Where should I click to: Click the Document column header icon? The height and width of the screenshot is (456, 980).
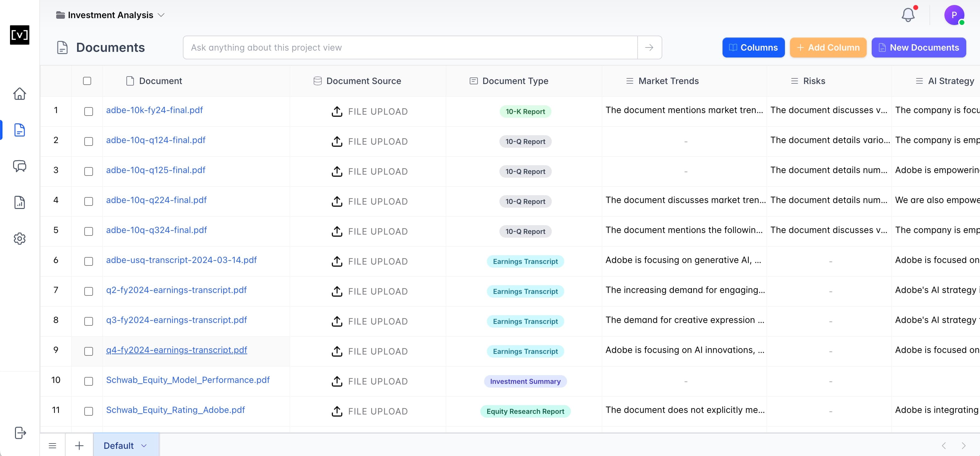coord(130,81)
